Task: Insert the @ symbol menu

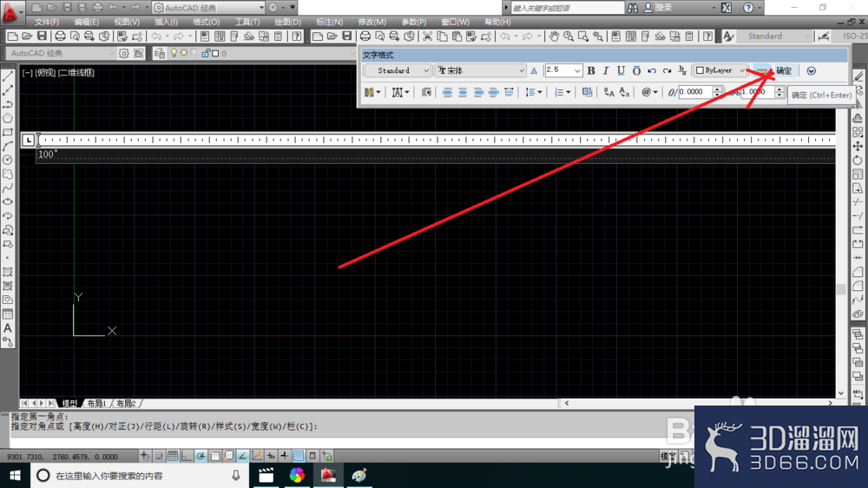Action: 648,92
